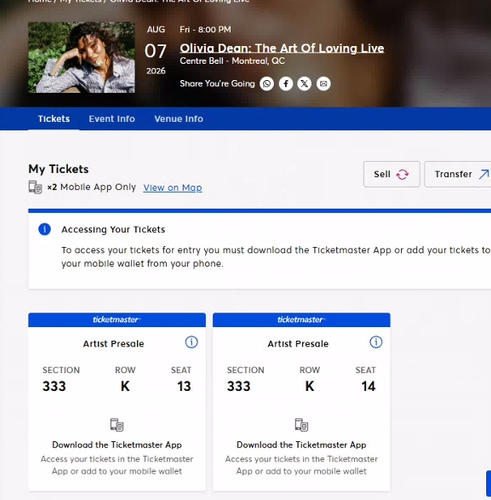Share event on X icon
Viewport: 491px width, 500px height.
(x=304, y=84)
